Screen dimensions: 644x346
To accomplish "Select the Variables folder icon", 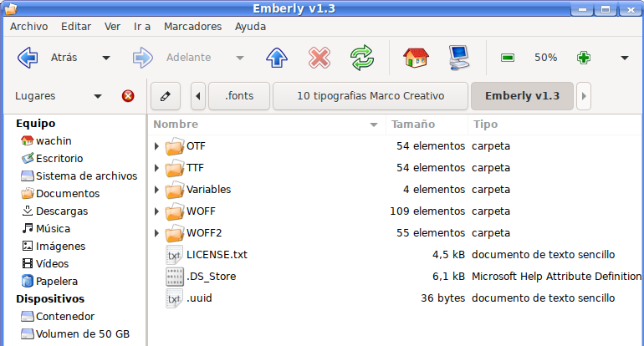I will pyautogui.click(x=175, y=190).
